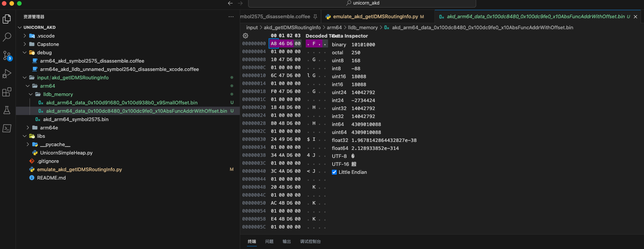The height and width of the screenshot is (249, 644).
Task: Select hex byte A8 at offset 00000000
Action: [x=274, y=44]
